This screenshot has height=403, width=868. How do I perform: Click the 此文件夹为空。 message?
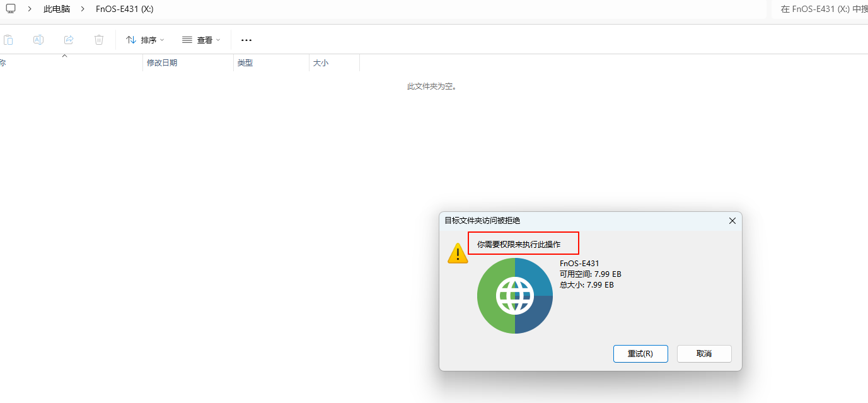[x=432, y=86]
